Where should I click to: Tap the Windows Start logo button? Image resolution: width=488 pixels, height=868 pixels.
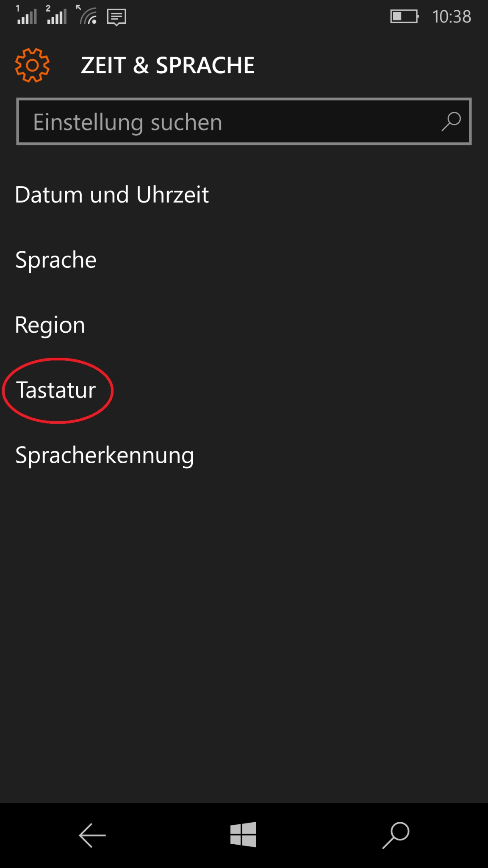(243, 835)
